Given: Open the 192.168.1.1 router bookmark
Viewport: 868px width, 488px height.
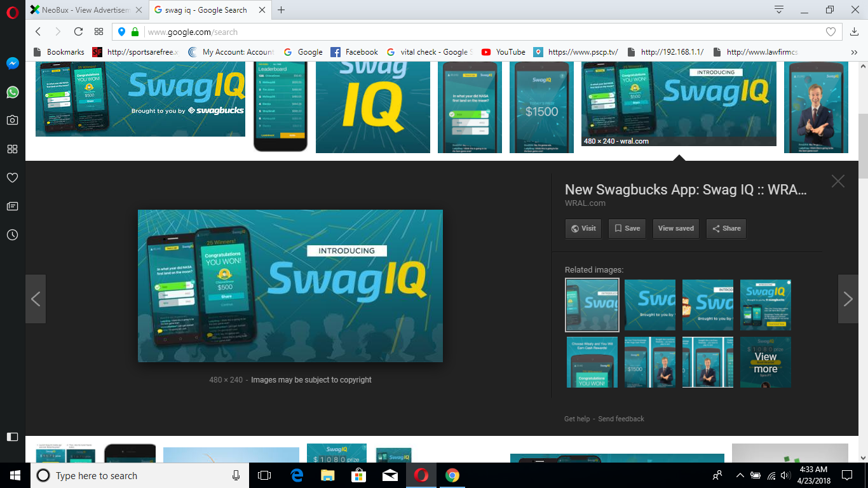Looking at the screenshot, I should [x=665, y=52].
